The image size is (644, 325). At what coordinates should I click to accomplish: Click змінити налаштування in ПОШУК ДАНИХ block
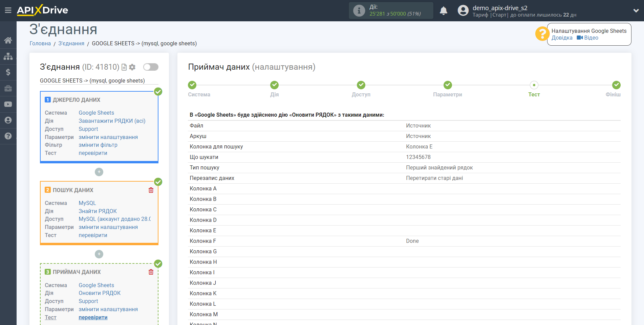tap(108, 227)
